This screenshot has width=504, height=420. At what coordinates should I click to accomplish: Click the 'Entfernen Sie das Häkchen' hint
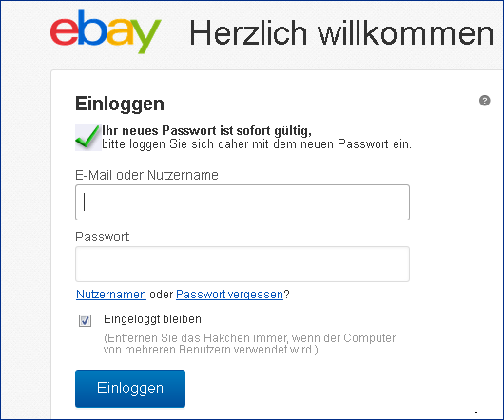click(x=250, y=338)
